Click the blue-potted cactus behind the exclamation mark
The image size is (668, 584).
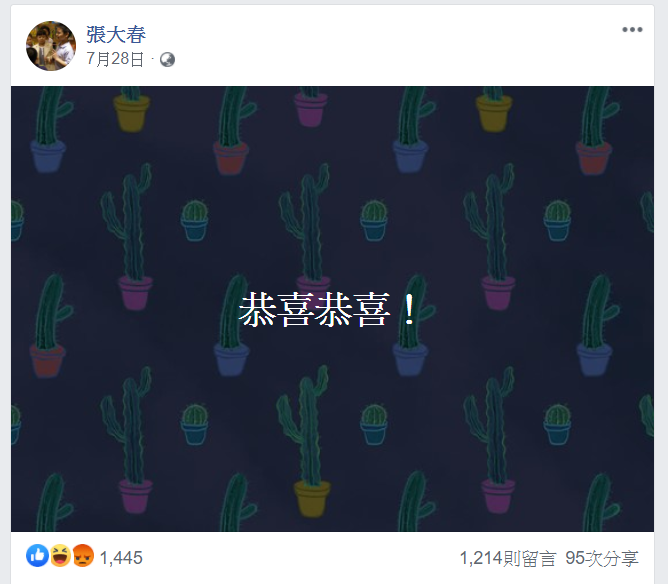pos(412,325)
